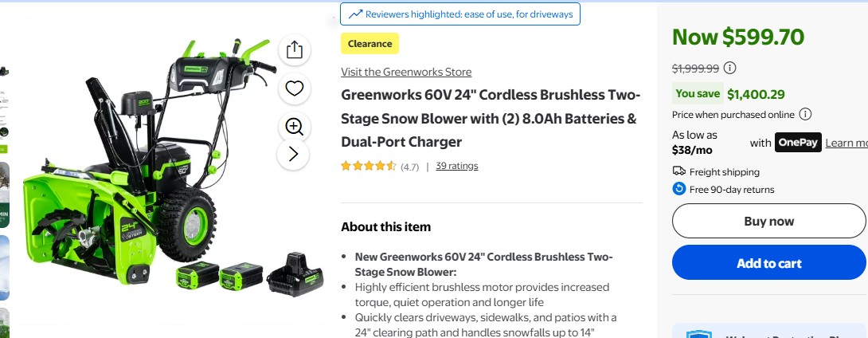Open the 39 ratings link
This screenshot has height=338, width=868.
(457, 166)
